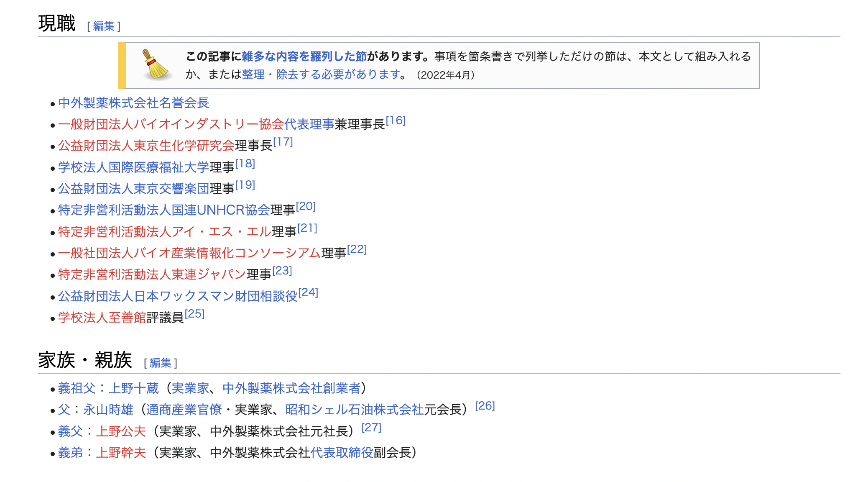Open 学校法人国際医療福祉大学 link
This screenshot has height=482, width=868.
point(134,167)
